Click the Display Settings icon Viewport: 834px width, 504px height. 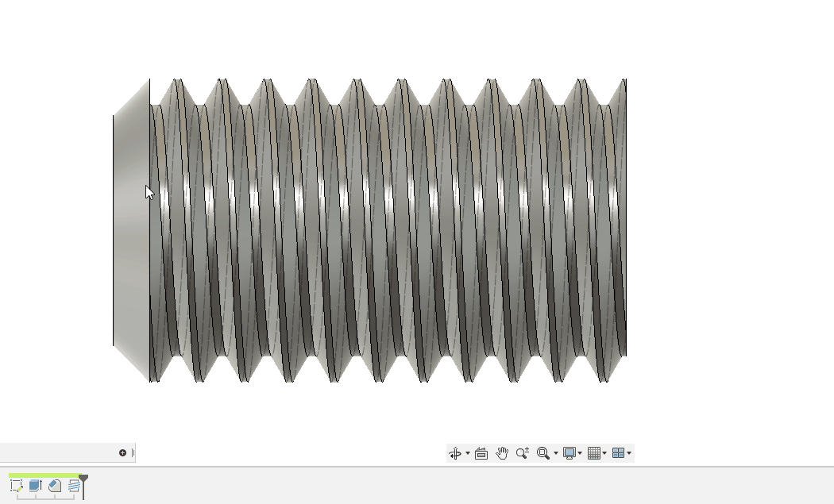570,452
